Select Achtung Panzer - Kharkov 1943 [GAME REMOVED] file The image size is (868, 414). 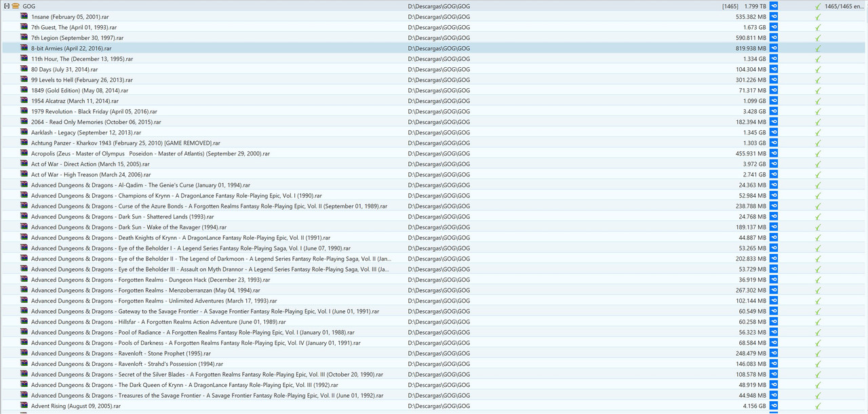(125, 143)
